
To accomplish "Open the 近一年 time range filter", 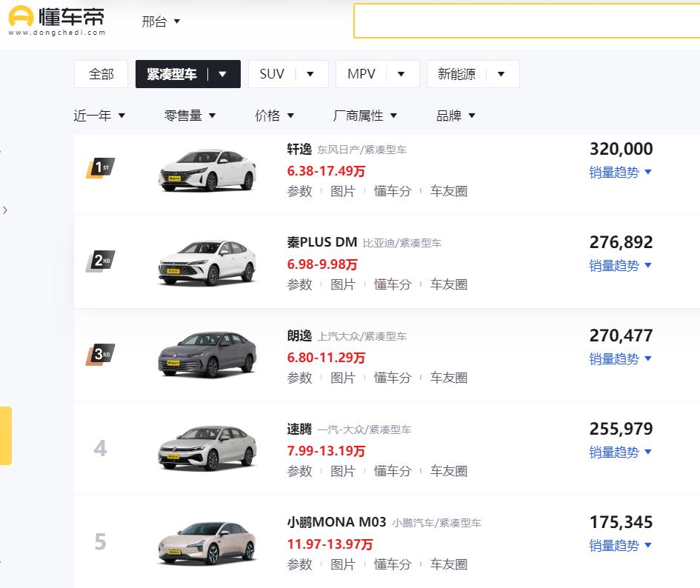I will pos(100,116).
